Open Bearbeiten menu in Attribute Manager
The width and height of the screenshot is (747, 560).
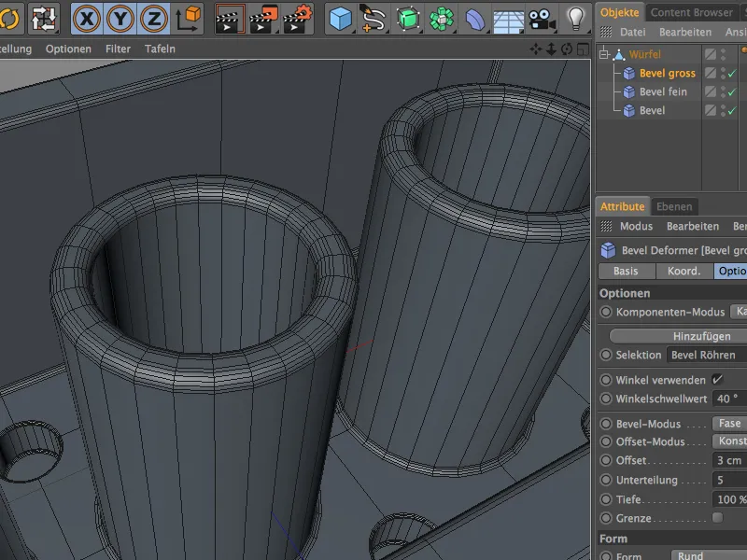click(x=692, y=226)
